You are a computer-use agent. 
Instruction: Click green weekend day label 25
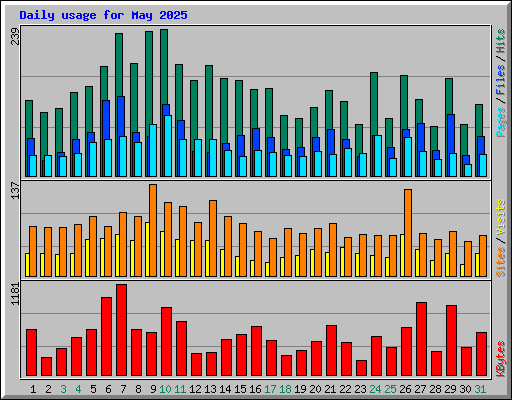[x=390, y=389]
